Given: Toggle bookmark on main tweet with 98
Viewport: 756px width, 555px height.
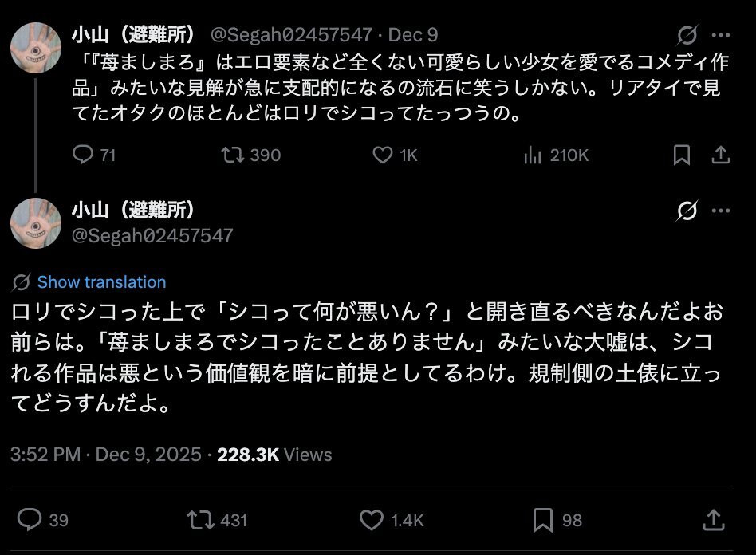Looking at the screenshot, I should pyautogui.click(x=543, y=520).
